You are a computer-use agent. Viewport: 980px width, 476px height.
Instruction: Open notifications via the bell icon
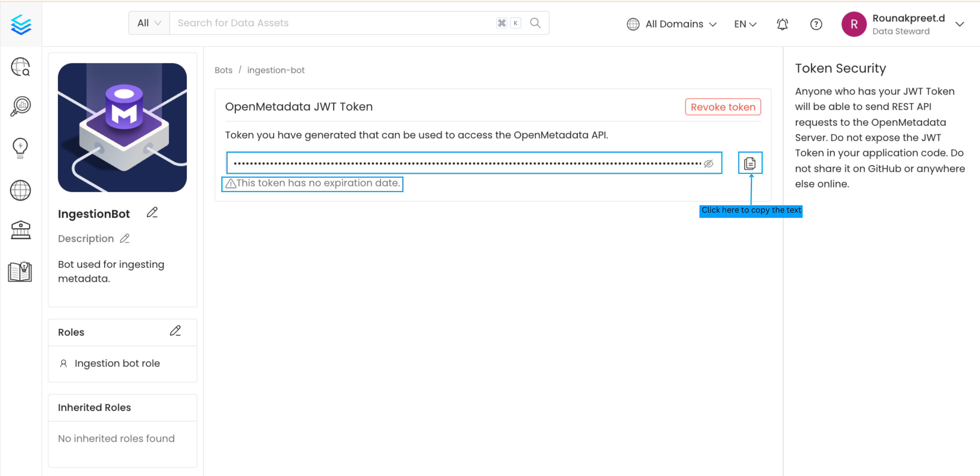pyautogui.click(x=782, y=24)
